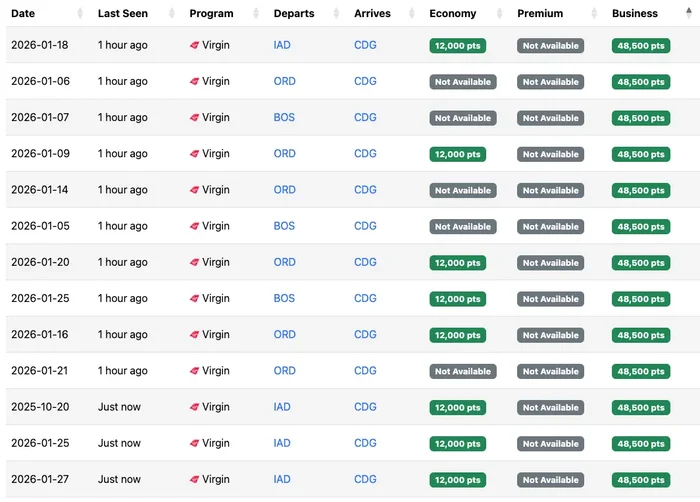Select 12,000 pts Economy badge for 2026-01-09
The image size is (700, 502).
pos(458,155)
